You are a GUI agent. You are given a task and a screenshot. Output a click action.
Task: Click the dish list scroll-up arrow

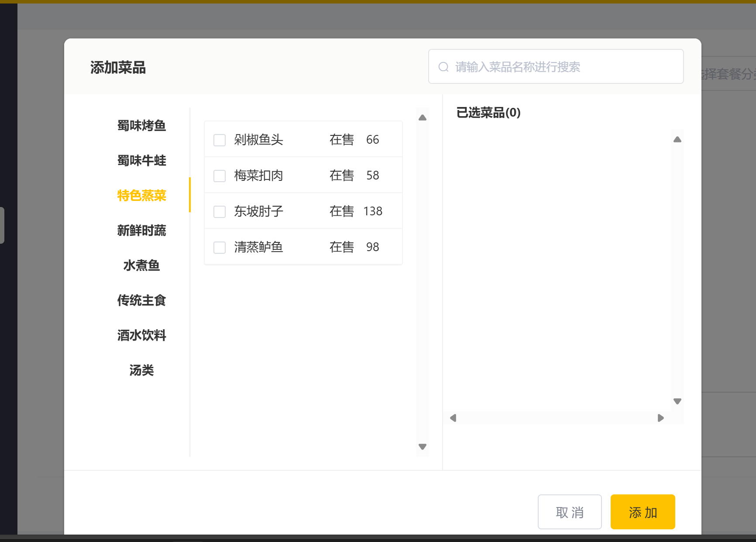423,117
